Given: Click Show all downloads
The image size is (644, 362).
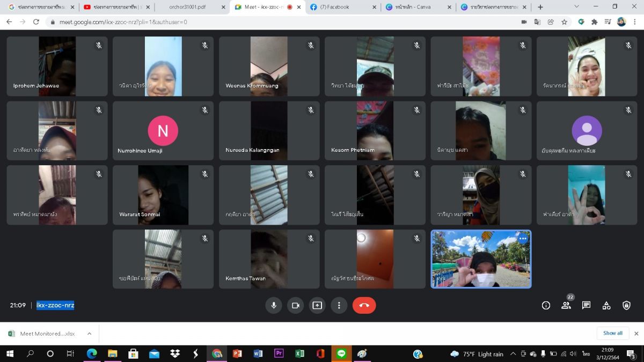Looking at the screenshot, I should click(x=612, y=333).
